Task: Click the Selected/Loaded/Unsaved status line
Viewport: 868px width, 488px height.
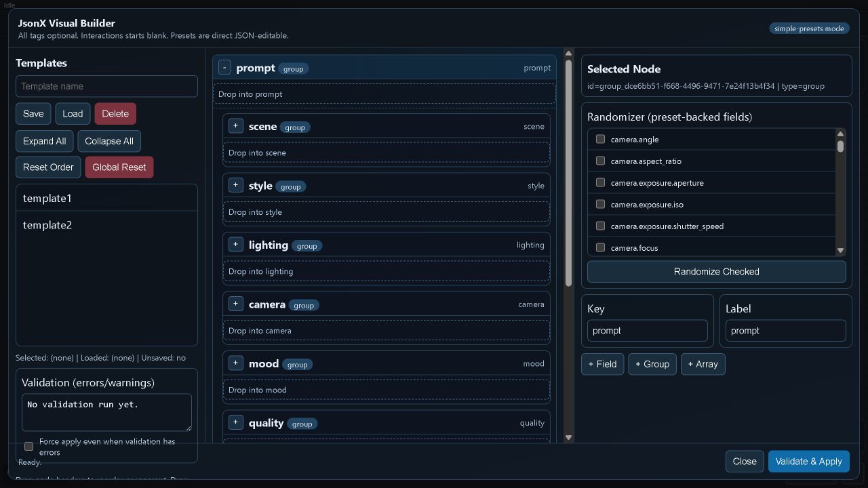Action: pos(100,358)
